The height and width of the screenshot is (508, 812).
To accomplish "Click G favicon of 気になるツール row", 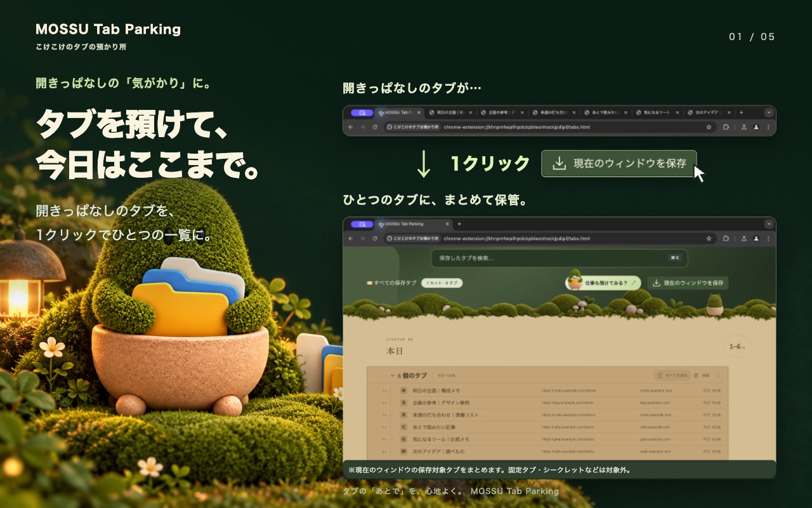I will (x=403, y=439).
